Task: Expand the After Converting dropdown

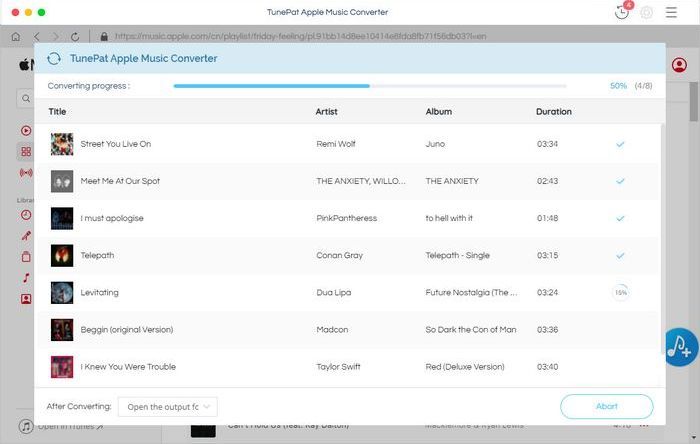Action: pos(168,407)
